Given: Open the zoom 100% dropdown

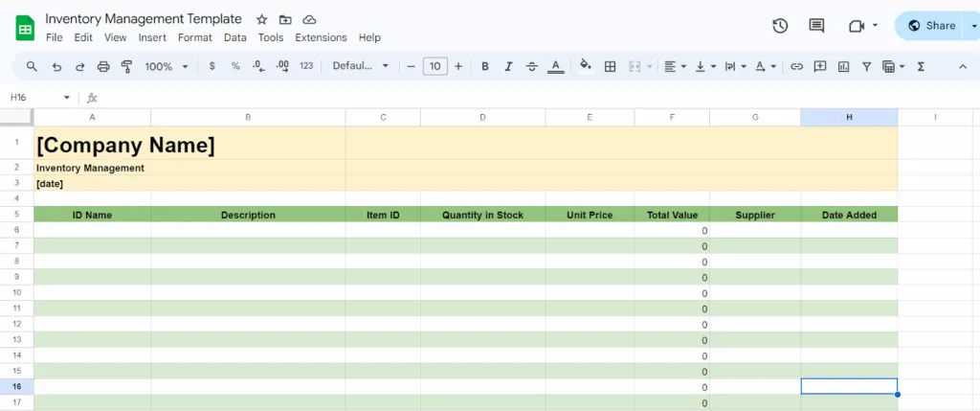Looking at the screenshot, I should click(x=167, y=66).
